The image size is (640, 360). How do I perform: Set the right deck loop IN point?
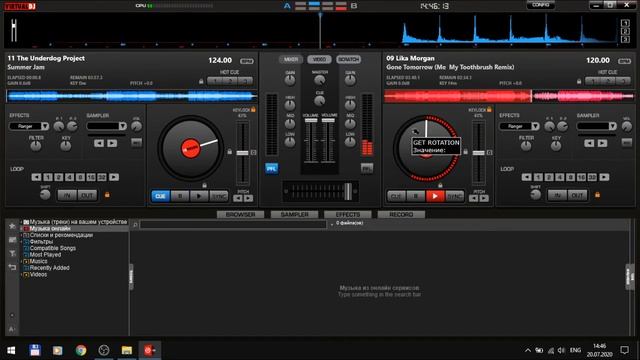click(557, 196)
